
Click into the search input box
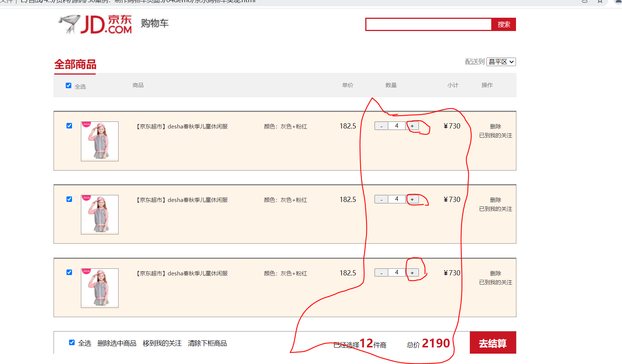(428, 24)
